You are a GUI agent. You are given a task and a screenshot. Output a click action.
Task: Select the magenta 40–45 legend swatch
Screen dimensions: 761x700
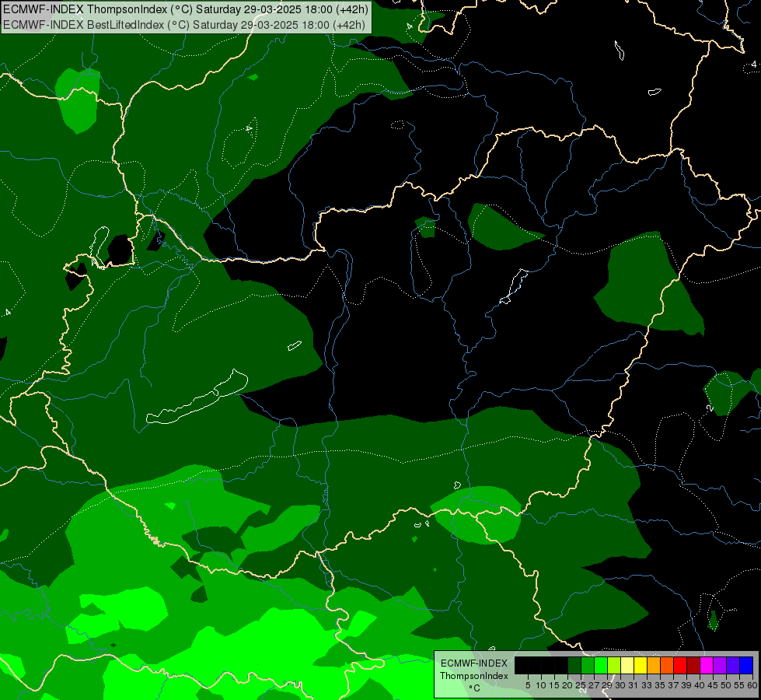click(707, 665)
